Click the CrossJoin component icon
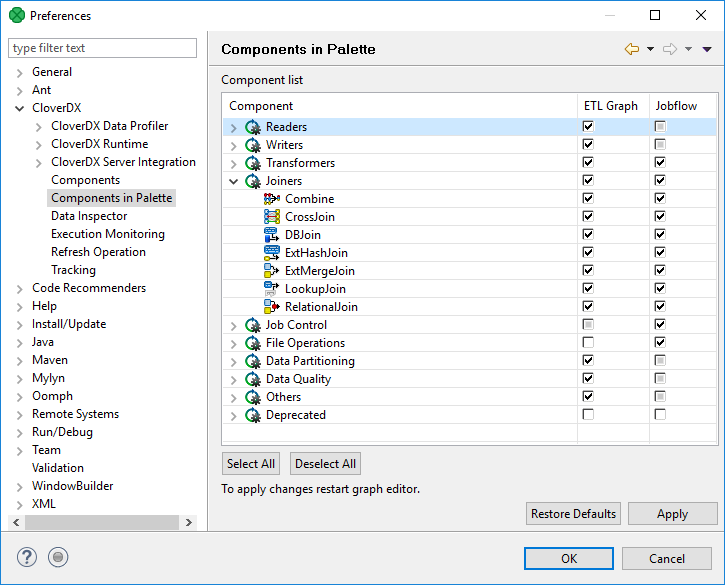The image size is (725, 585). (271, 217)
